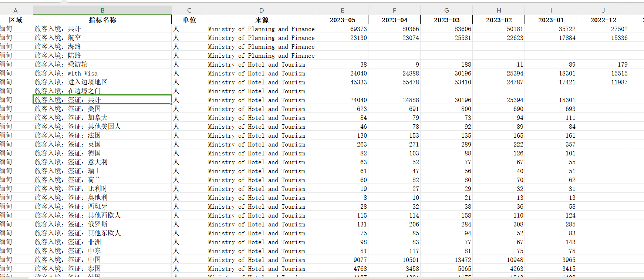Select the cell "旅客入境：签证：荷兰"

(102, 179)
